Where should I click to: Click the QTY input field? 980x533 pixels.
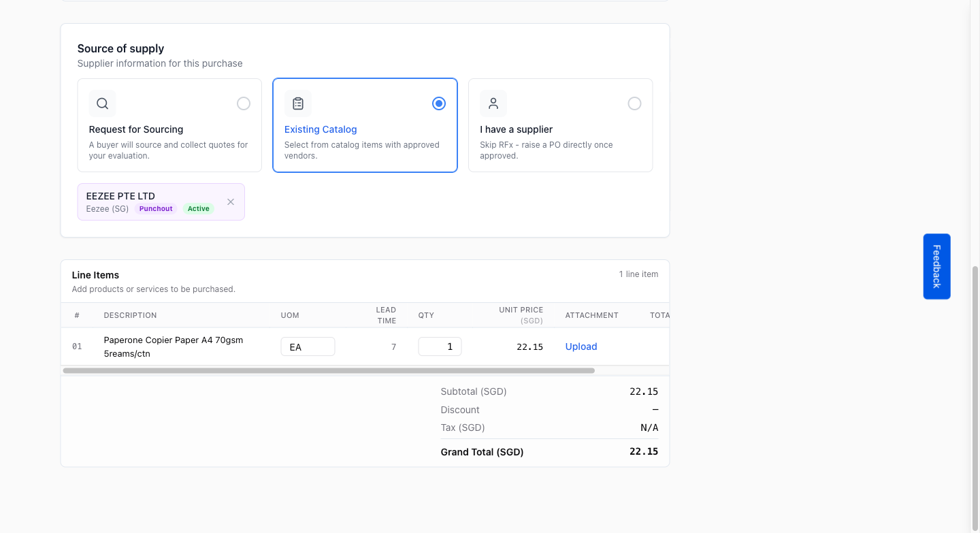point(440,346)
